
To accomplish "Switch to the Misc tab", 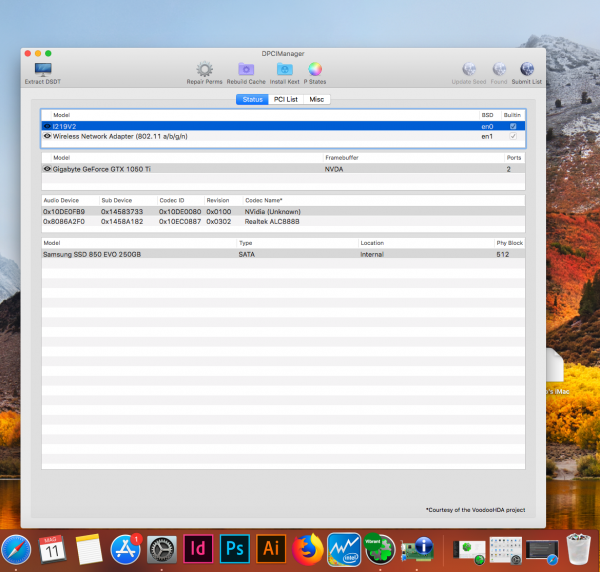I will click(x=316, y=99).
